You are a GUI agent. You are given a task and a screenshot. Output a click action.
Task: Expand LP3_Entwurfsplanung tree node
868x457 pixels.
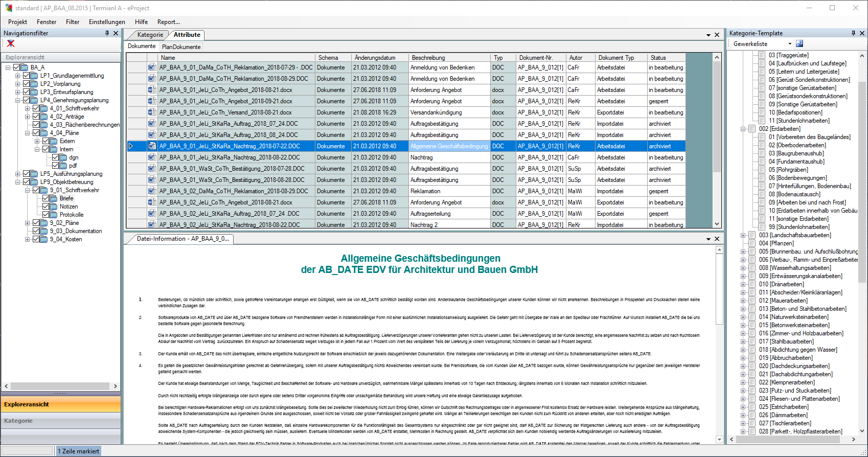coord(18,92)
